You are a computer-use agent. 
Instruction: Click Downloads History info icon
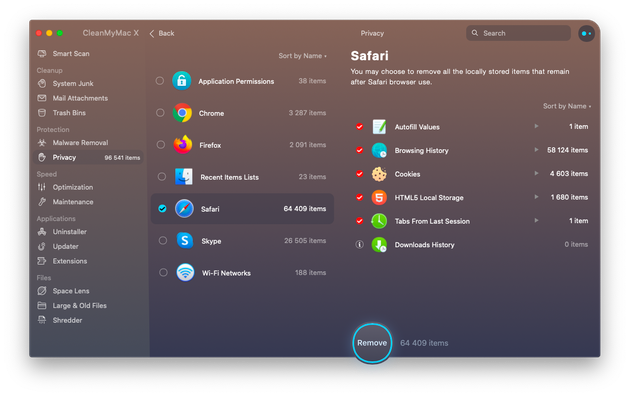360,244
